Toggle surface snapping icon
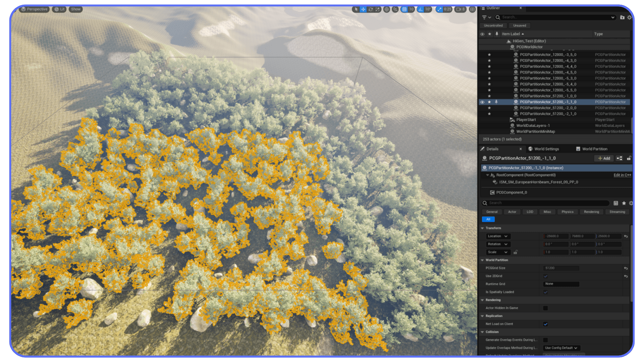 click(x=395, y=9)
